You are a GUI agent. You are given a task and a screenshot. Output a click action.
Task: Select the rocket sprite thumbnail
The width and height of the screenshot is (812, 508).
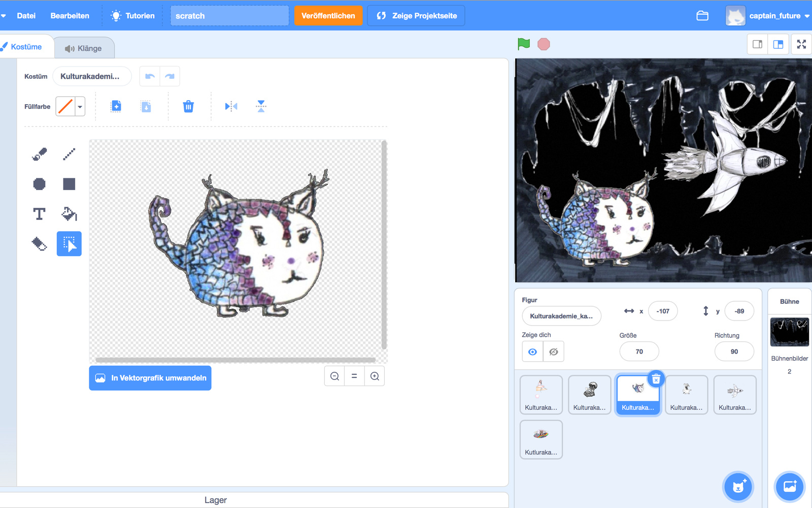pos(735,395)
